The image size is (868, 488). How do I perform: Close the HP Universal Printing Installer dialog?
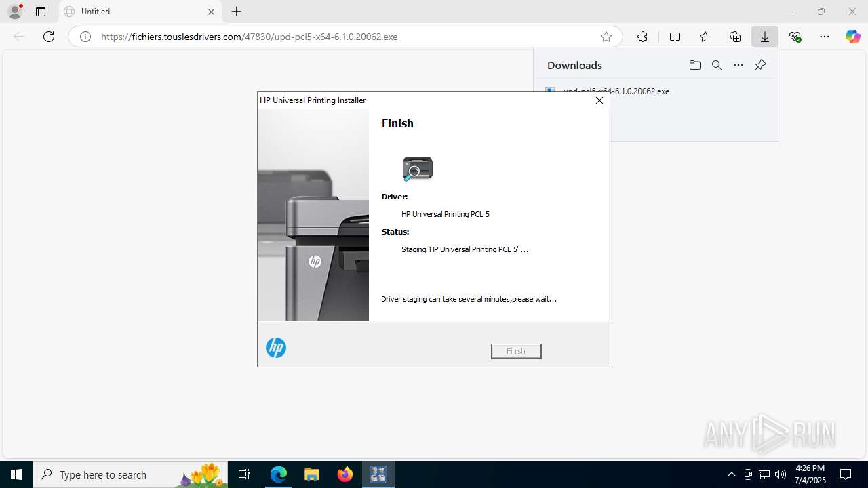tap(599, 100)
